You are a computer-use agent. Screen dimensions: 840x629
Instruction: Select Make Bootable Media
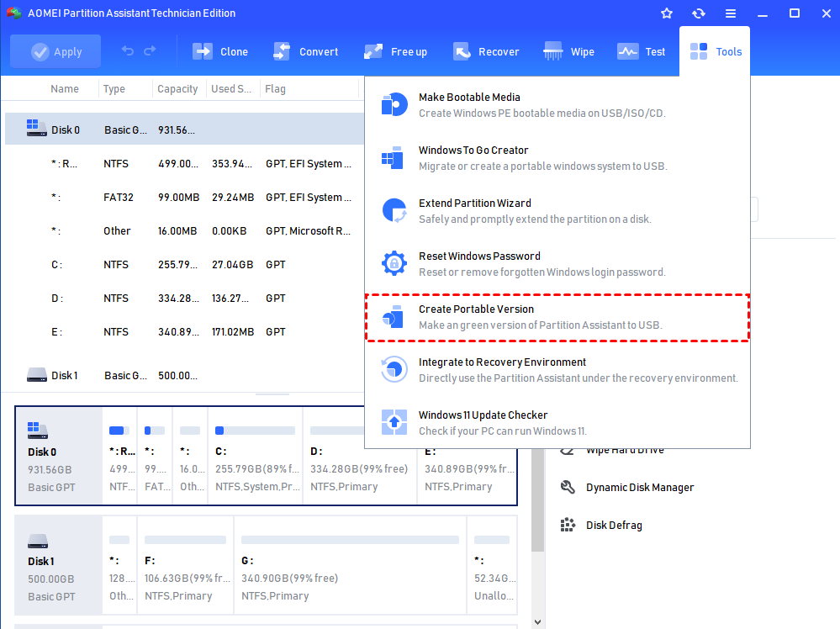tap(557, 105)
